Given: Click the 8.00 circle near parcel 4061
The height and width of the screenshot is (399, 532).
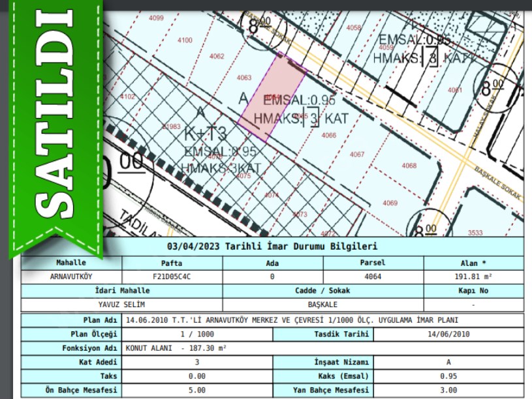Looking at the screenshot, I should [x=494, y=86].
